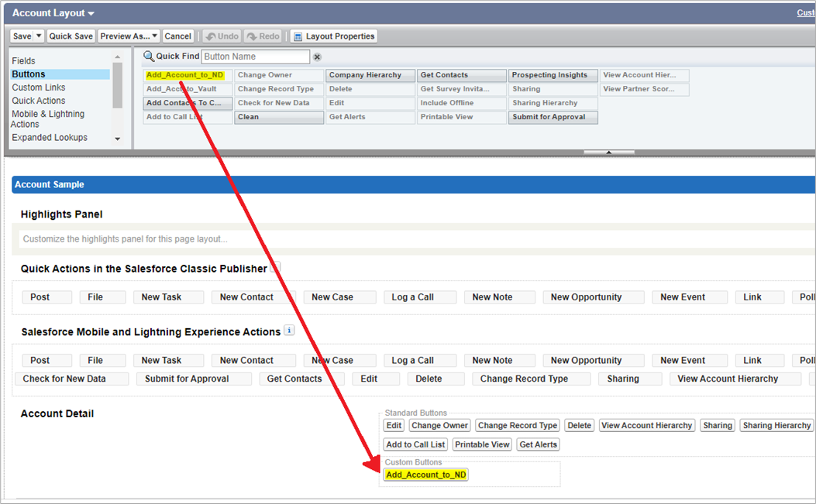Click inside the Button Name search field
The width and height of the screenshot is (816, 504).
coord(256,57)
